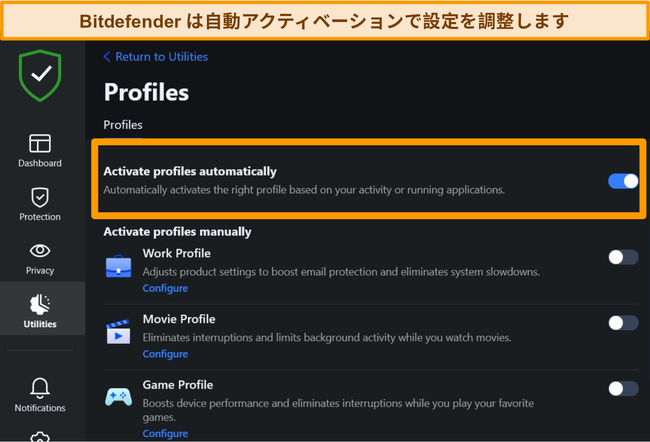Viewport: 650px width, 442px height.
Task: Open the Privacy eye icon
Action: (40, 250)
